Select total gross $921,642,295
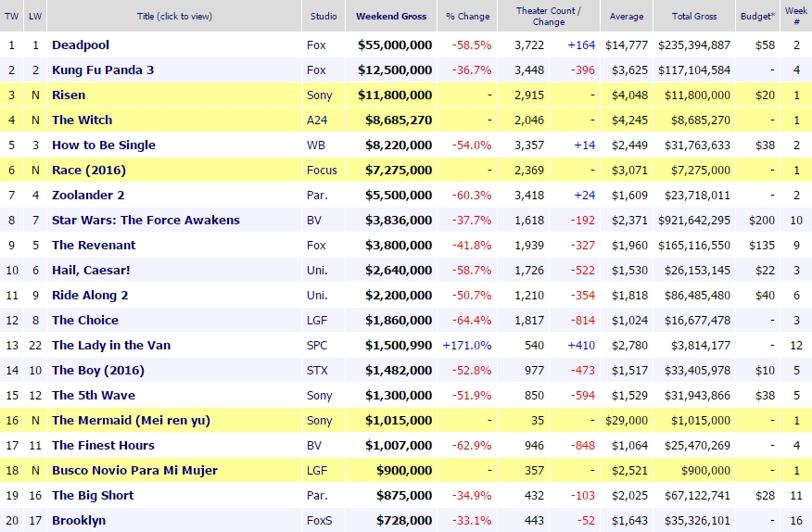The height and width of the screenshot is (532, 812). [694, 221]
